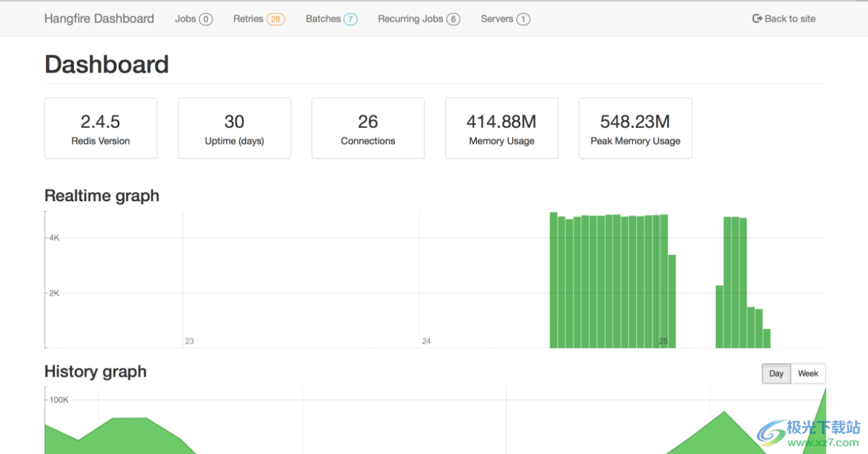Click the 2K axis label in Realtime graph
This screenshot has width=868, height=454.
coord(54,293)
